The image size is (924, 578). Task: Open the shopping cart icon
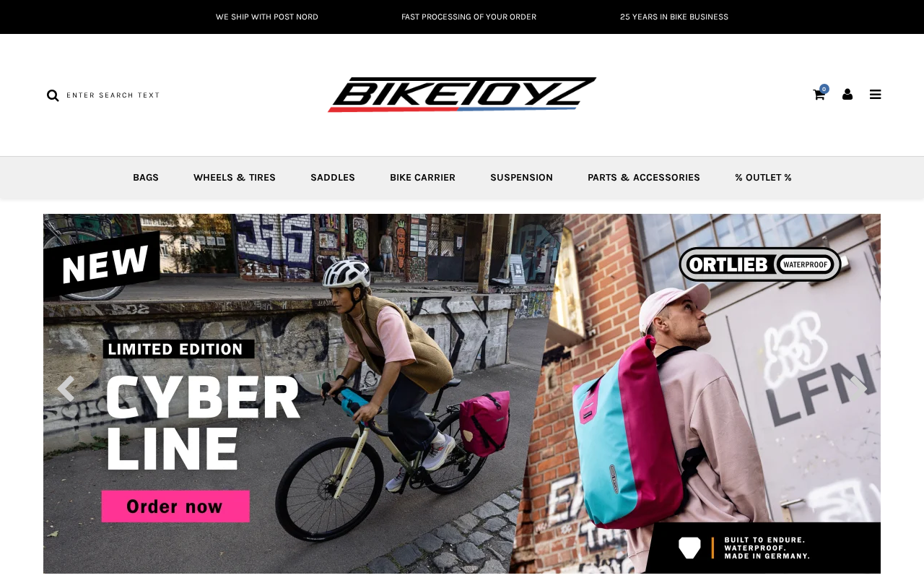[819, 95]
